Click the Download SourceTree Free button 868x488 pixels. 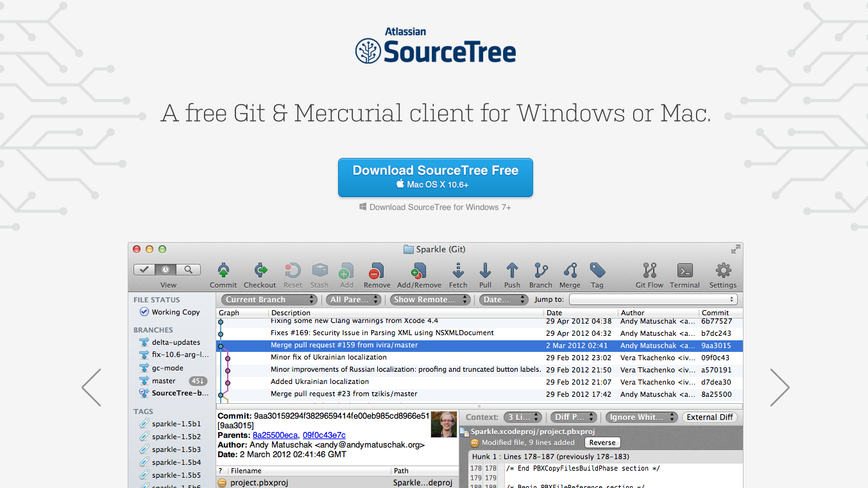point(436,177)
